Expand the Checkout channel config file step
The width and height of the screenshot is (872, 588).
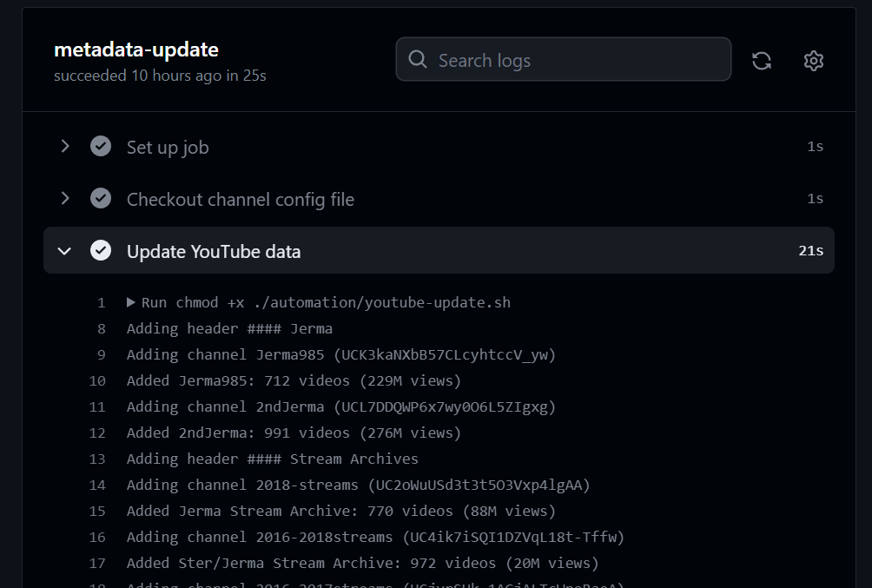point(65,198)
